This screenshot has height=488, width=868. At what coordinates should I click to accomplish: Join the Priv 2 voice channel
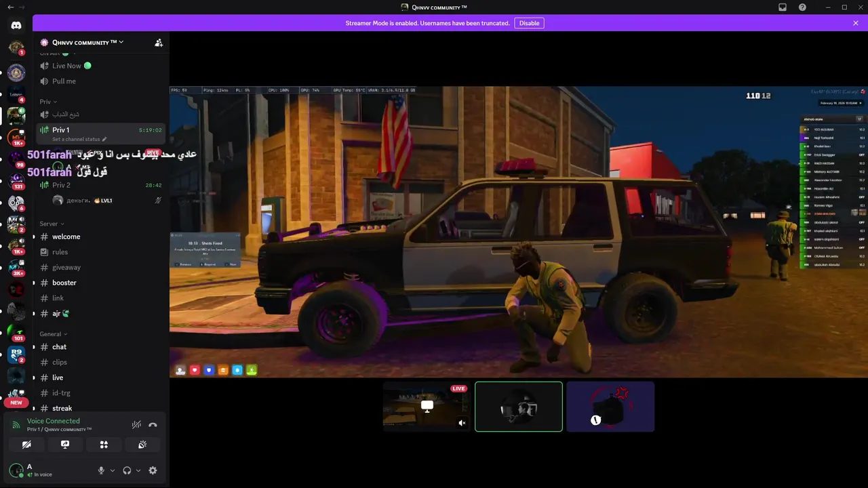100,185
